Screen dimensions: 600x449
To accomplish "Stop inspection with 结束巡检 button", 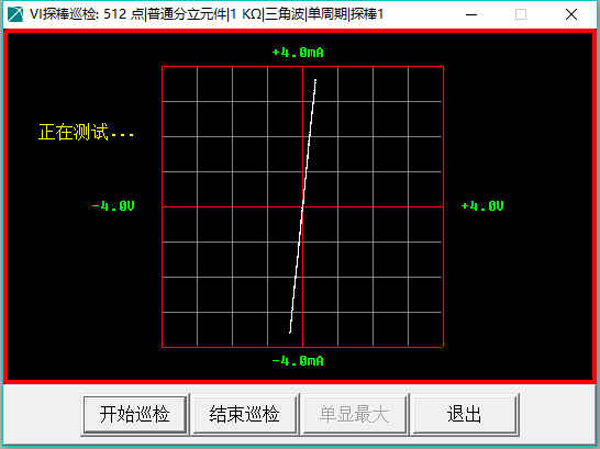I will point(245,415).
